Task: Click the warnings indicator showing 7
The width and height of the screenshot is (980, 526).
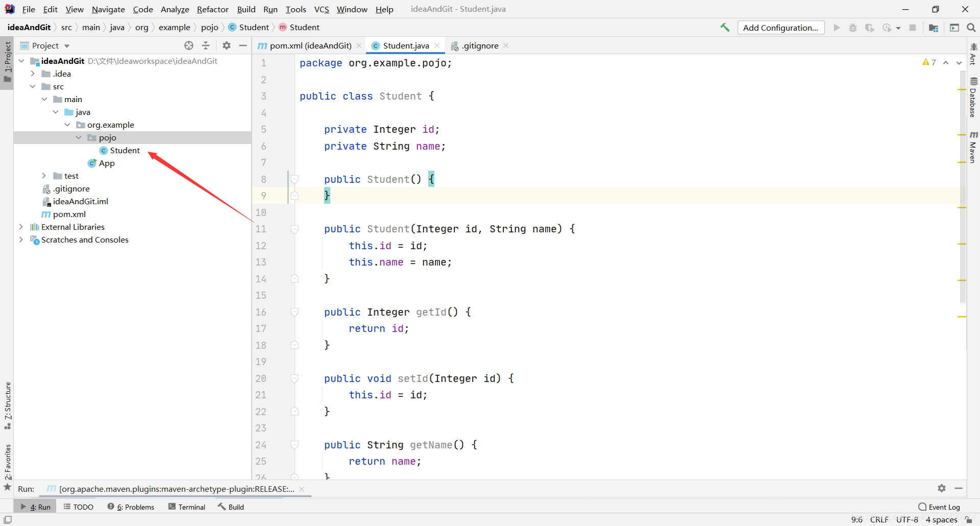Action: click(x=929, y=62)
